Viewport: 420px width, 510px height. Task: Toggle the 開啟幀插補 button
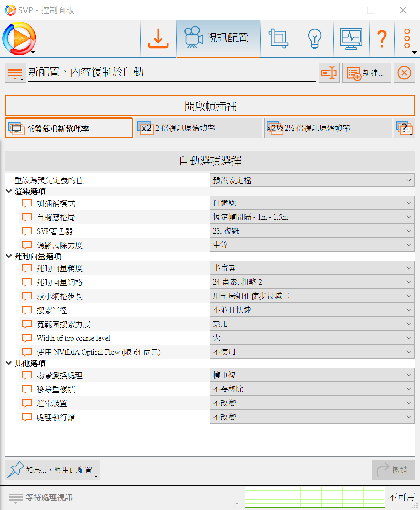tap(210, 106)
